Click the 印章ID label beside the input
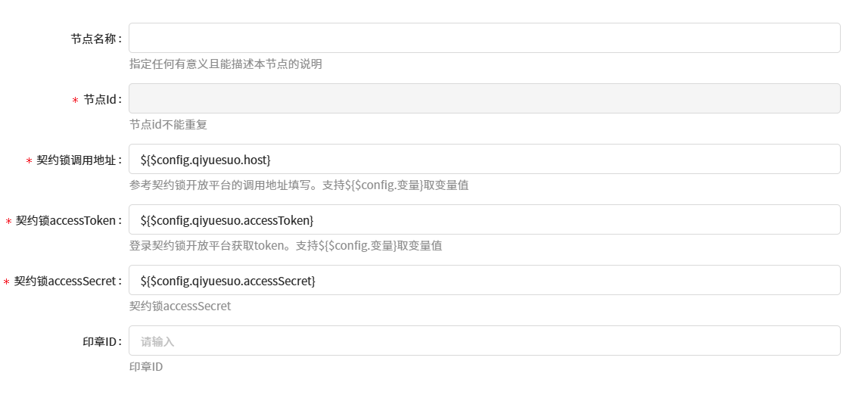This screenshot has width=868, height=395. pos(100,341)
